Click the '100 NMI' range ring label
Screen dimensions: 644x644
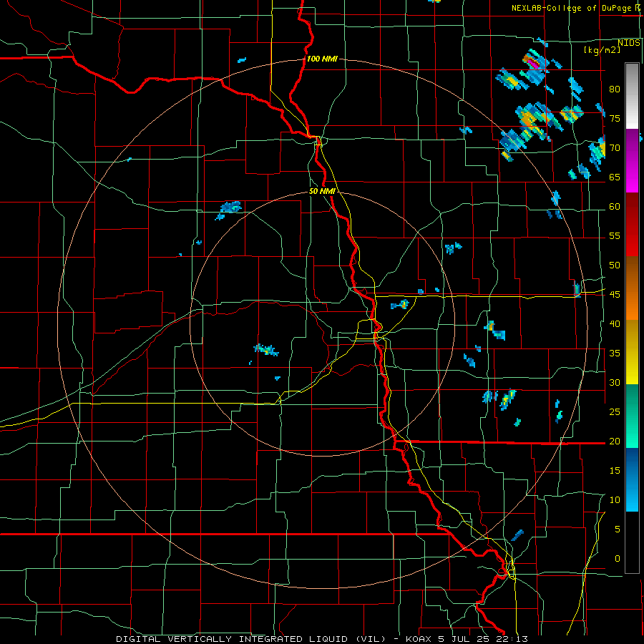tap(322, 59)
